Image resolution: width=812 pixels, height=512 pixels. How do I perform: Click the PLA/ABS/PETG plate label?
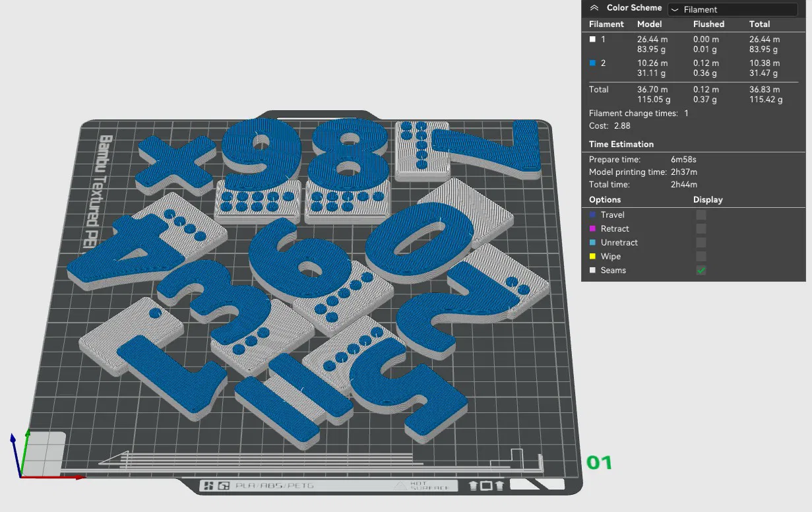point(274,486)
